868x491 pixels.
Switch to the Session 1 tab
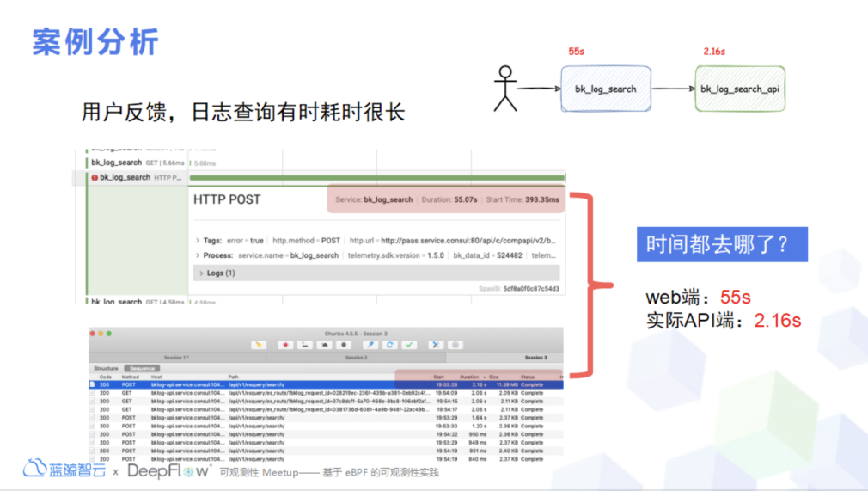click(x=177, y=358)
